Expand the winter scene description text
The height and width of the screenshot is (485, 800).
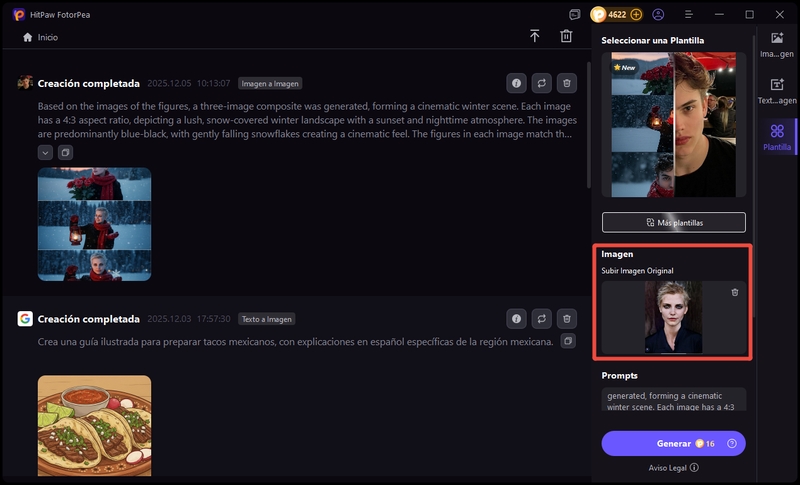coord(45,152)
